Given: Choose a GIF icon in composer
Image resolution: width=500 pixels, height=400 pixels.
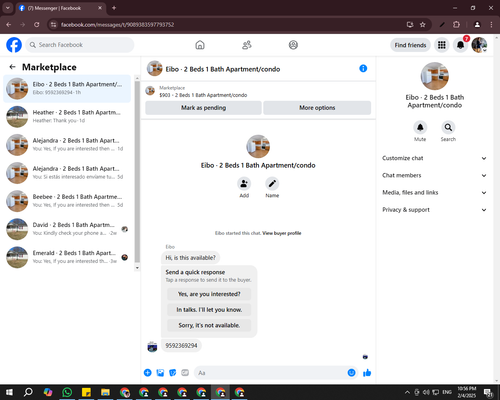Looking at the screenshot, I should (x=185, y=373).
